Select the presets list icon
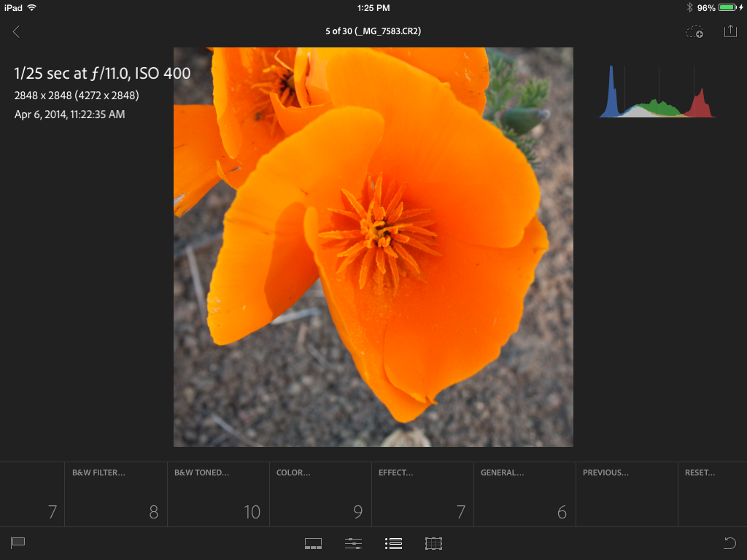 (x=394, y=543)
